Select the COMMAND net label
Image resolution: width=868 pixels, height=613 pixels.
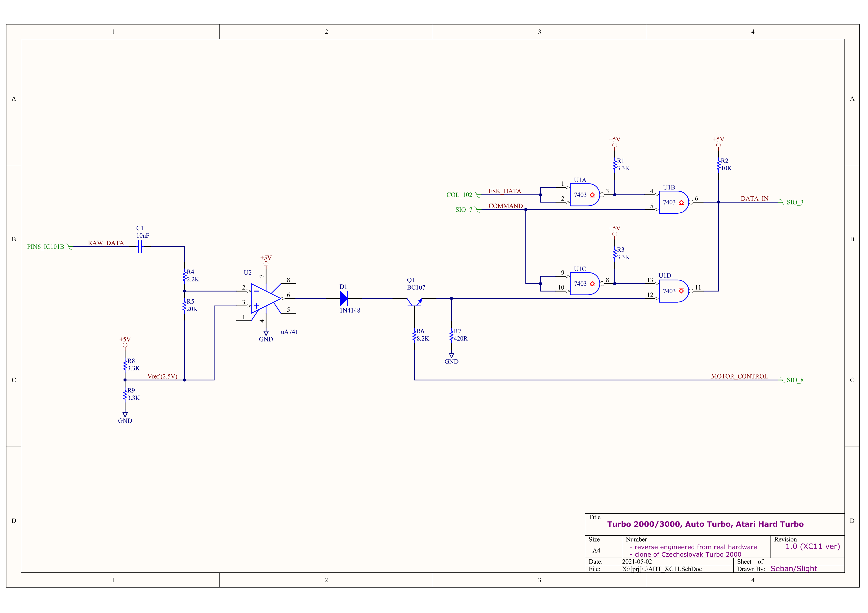coord(506,206)
